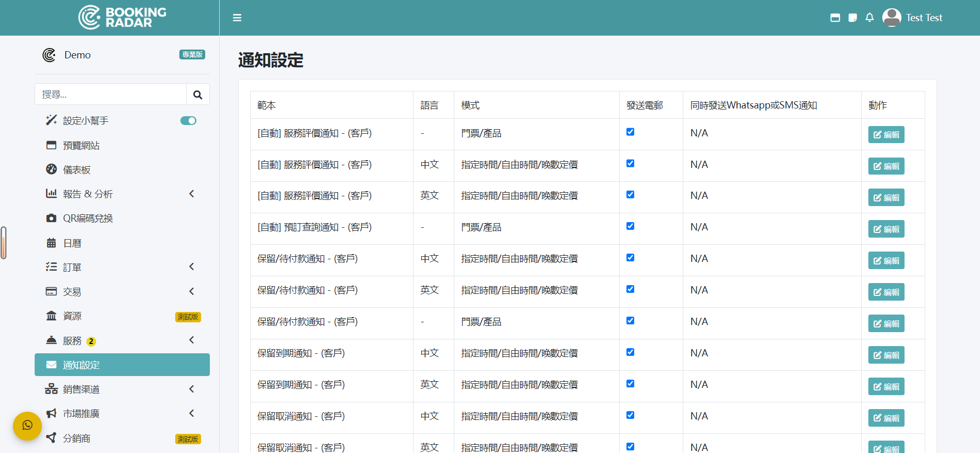Toggle email checkbox for 保留/待付款通知 英文 row
The width and height of the screenshot is (980, 453).
pos(630,289)
